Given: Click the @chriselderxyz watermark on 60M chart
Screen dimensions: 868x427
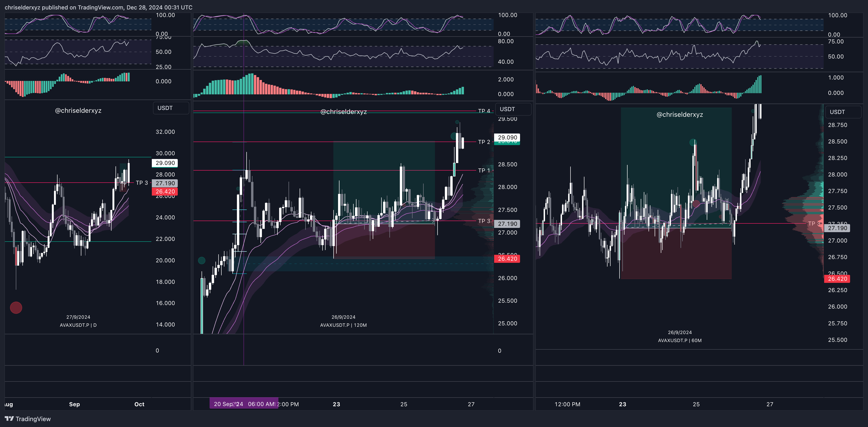Looking at the screenshot, I should [x=679, y=115].
